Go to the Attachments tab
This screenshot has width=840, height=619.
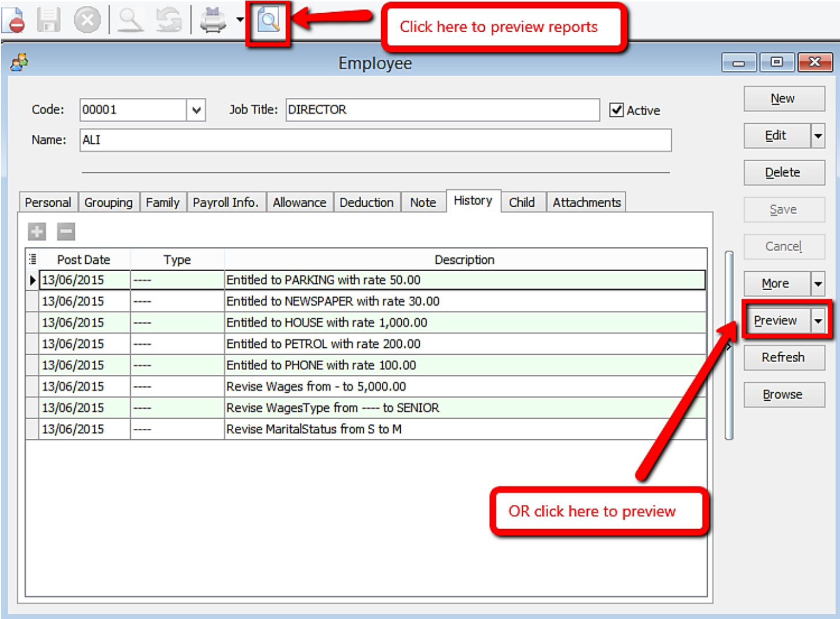587,203
